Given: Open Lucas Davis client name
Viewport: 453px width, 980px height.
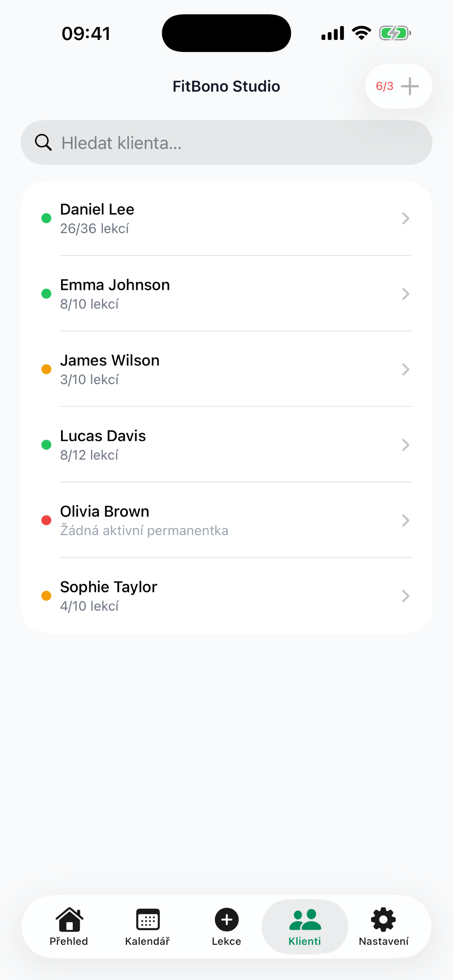Looking at the screenshot, I should [x=103, y=436].
